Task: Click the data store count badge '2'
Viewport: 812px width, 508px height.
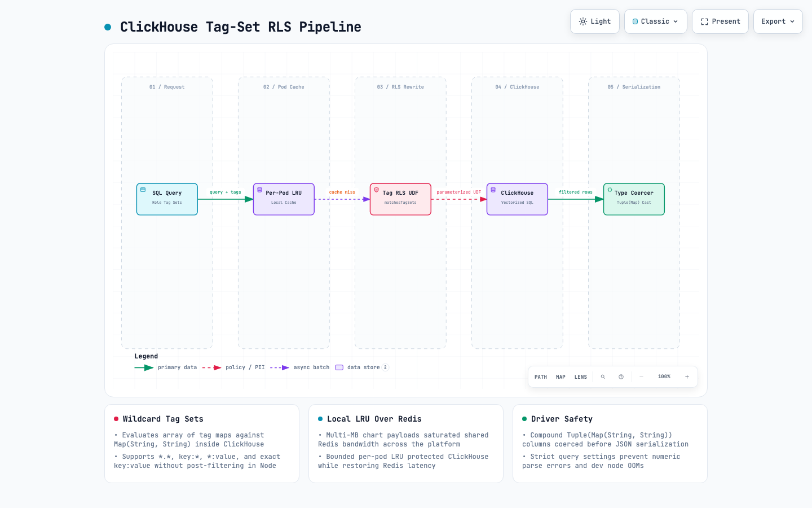Action: tap(385, 367)
